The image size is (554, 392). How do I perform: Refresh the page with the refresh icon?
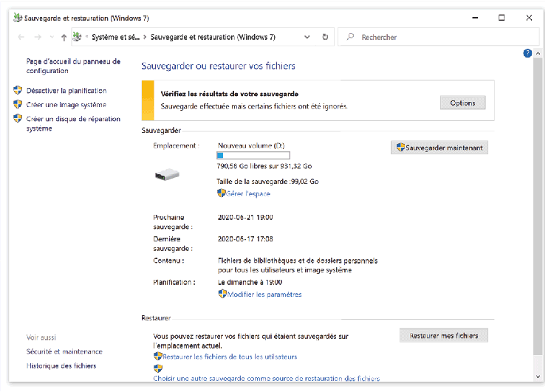[325, 37]
